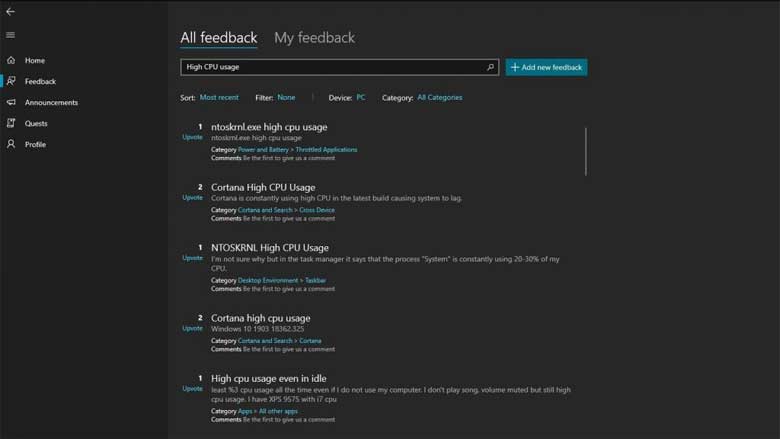
Task: Click the Feedback icon in sidebar
Action: coord(11,82)
